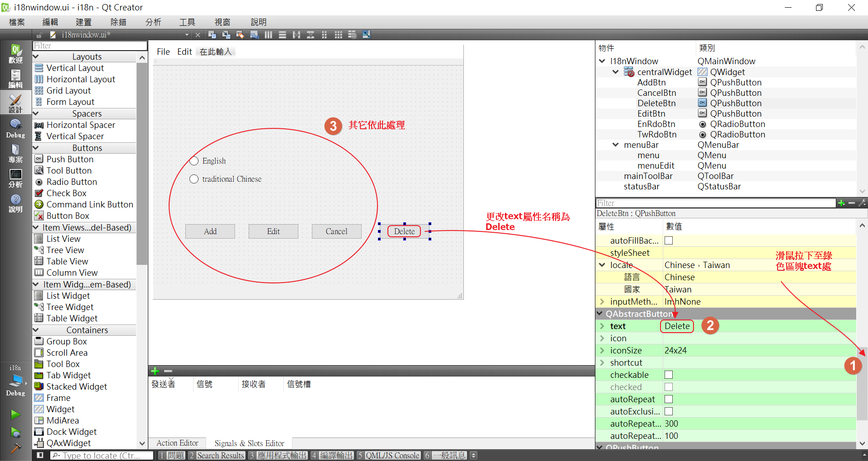Remove a connection with the minus in Signals editor
The width and height of the screenshot is (868, 461).
pyautogui.click(x=168, y=371)
